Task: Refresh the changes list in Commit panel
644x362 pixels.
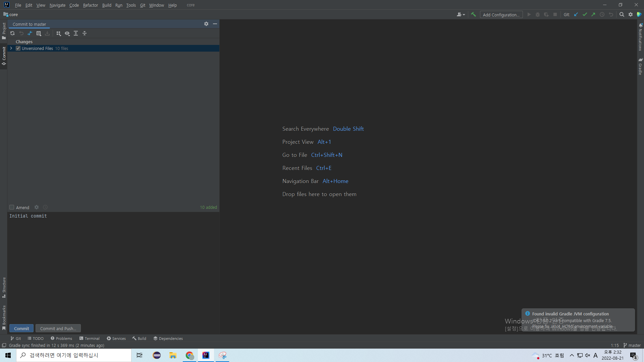Action: click(x=12, y=33)
